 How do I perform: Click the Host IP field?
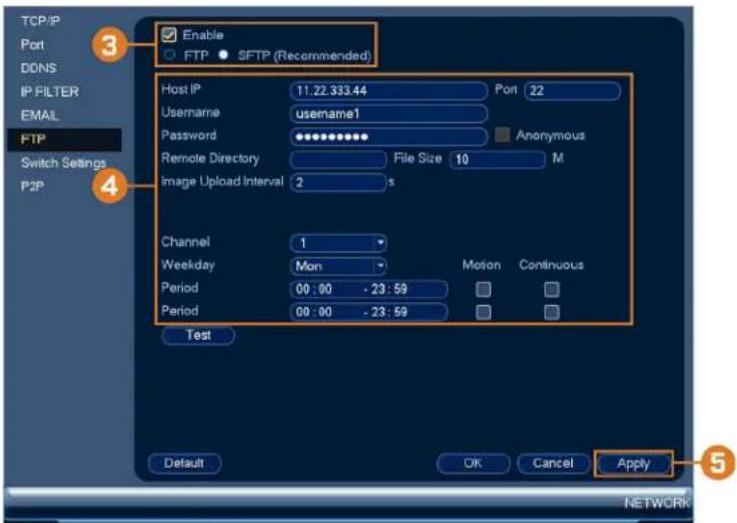[x=389, y=91]
